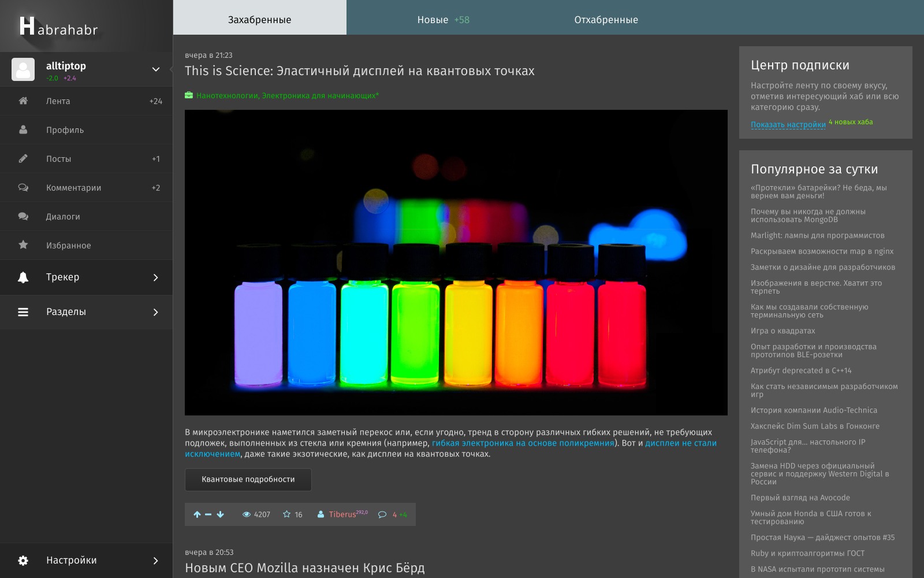Click the alltiptop user avatar
The height and width of the screenshot is (578, 924).
[x=23, y=69]
